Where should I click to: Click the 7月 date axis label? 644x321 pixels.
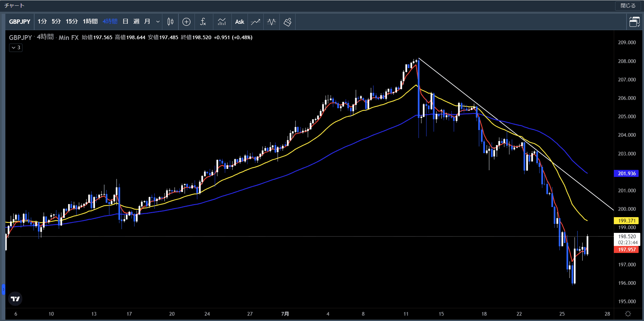[x=285, y=314]
